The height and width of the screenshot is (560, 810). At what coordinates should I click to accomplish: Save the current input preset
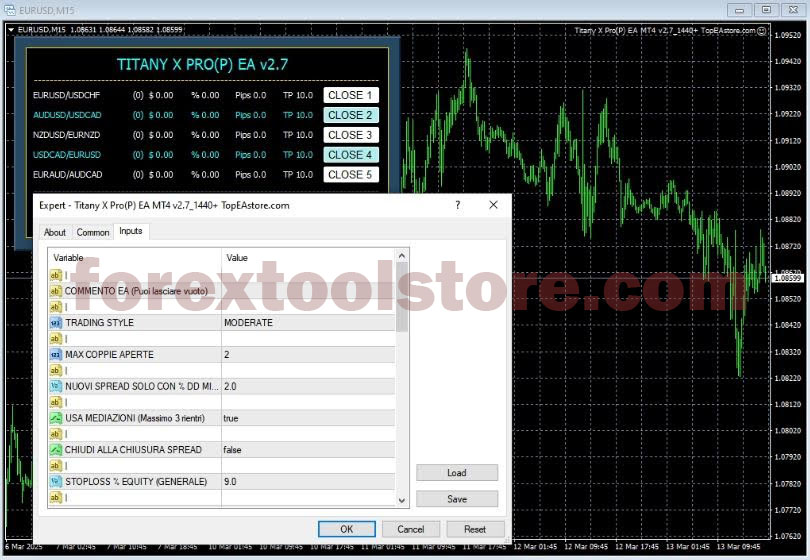click(x=457, y=499)
